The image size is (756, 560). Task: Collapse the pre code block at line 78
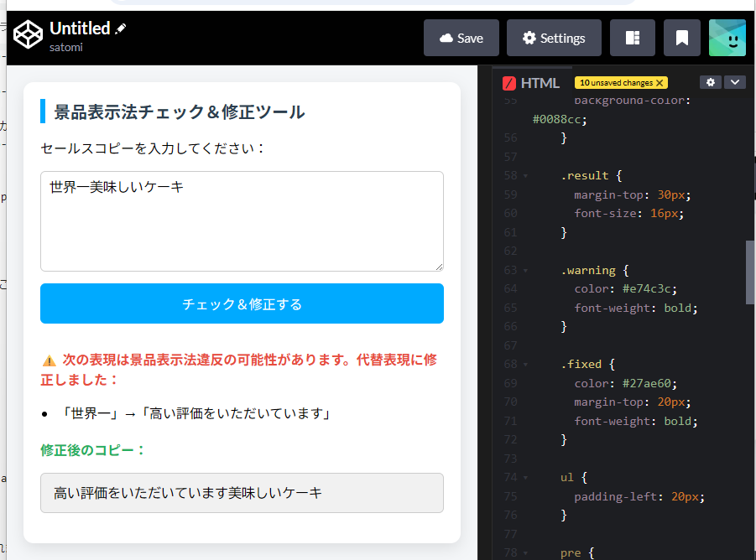pyautogui.click(x=525, y=554)
